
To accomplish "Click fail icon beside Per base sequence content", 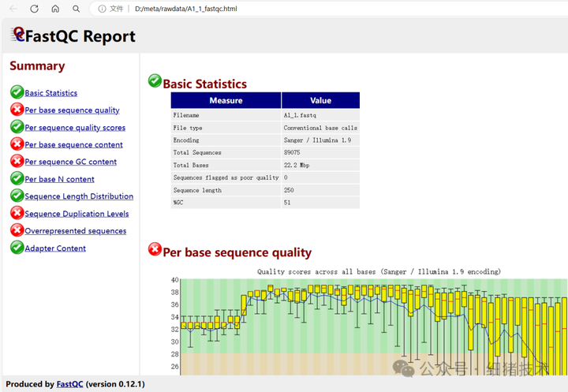I will pyautogui.click(x=17, y=144).
